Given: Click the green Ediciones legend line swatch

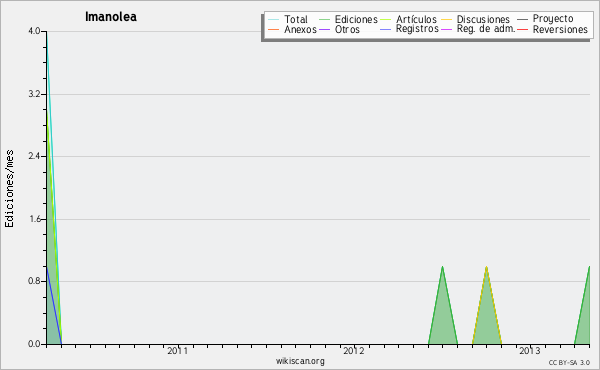Looking at the screenshot, I should pyautogui.click(x=324, y=20).
